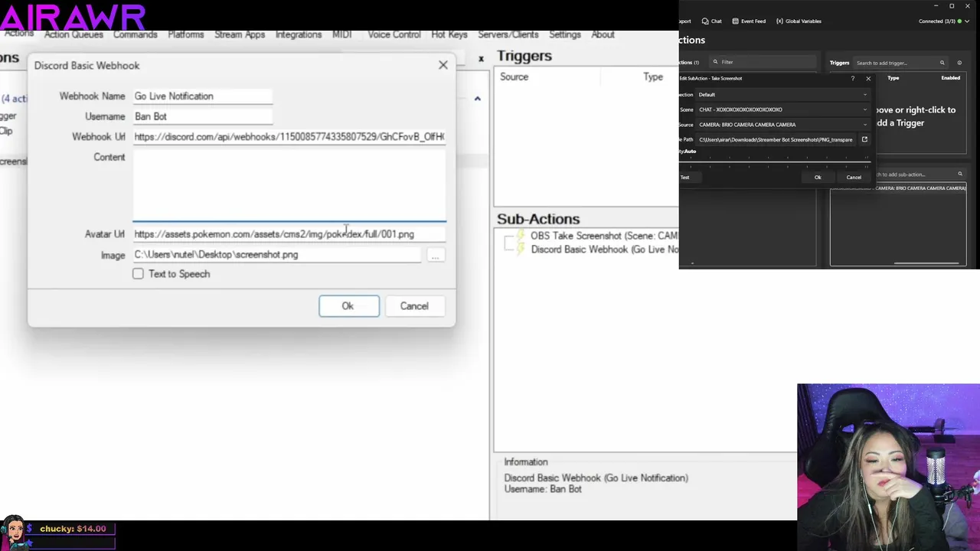Click the Webhook Url field

pos(289,136)
